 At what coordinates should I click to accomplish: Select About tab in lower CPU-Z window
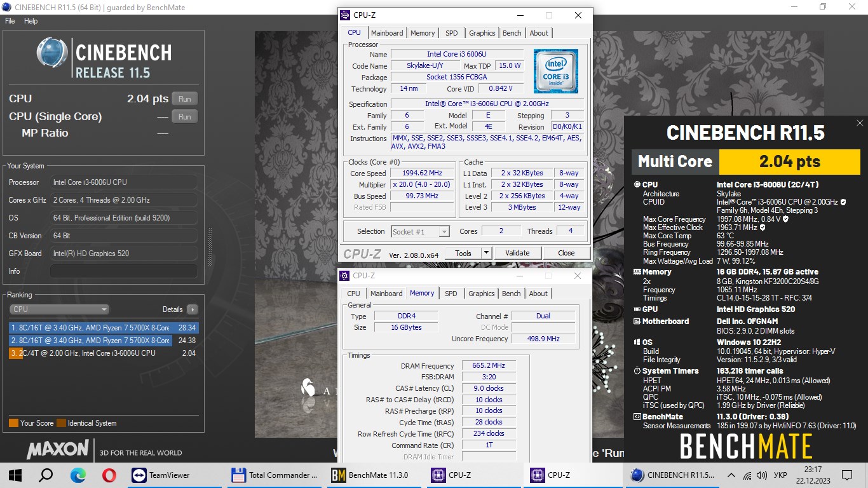(x=538, y=294)
